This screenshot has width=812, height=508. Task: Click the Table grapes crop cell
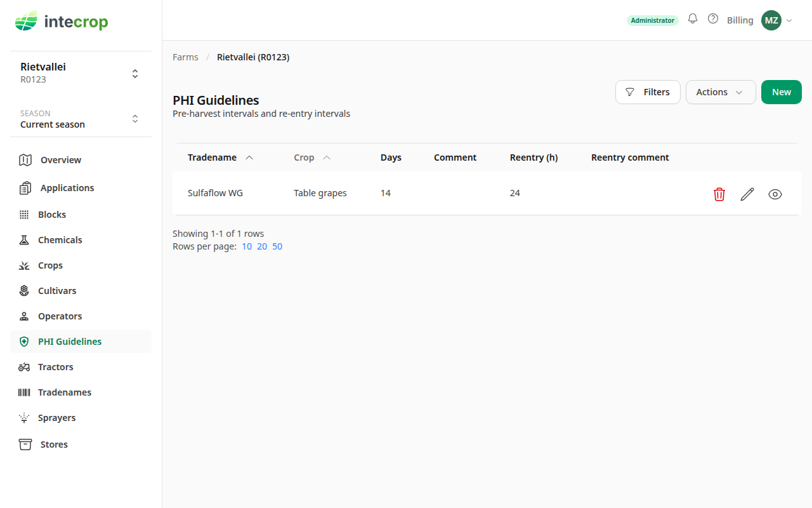[320, 193]
